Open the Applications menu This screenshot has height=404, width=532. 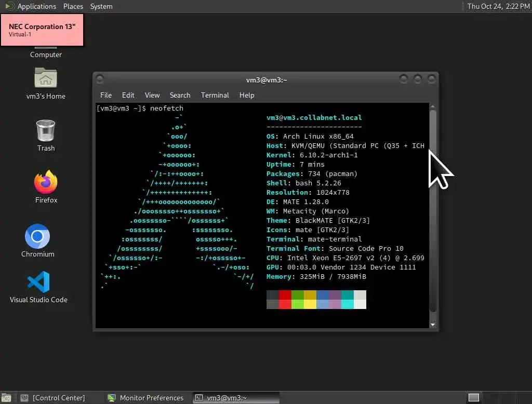tap(37, 6)
